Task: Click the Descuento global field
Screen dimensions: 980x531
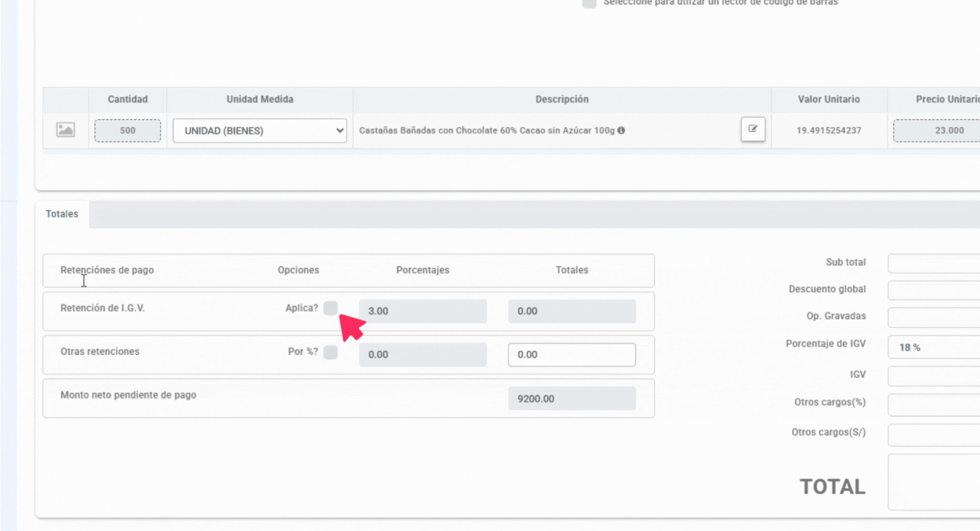Action: [934, 290]
